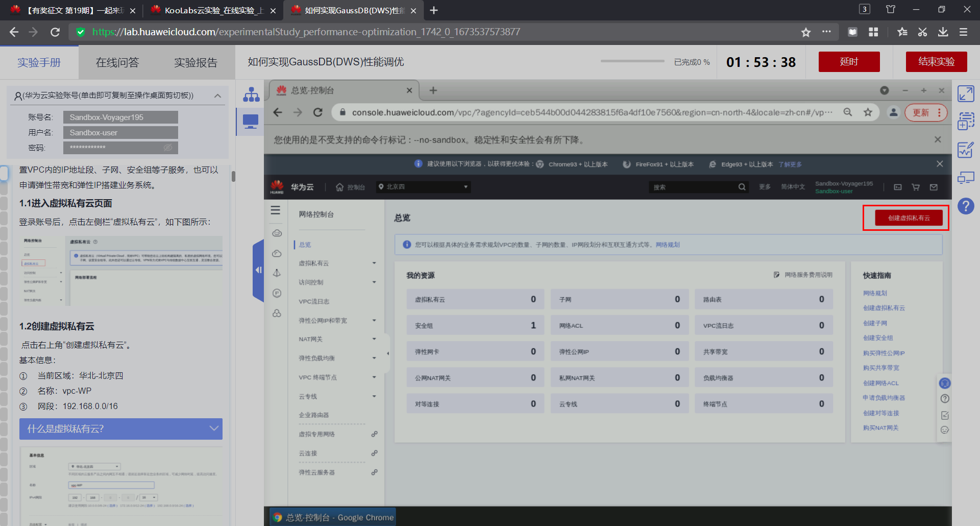Switch to 在线问答 tab
980x526 pixels.
pyautogui.click(x=117, y=62)
